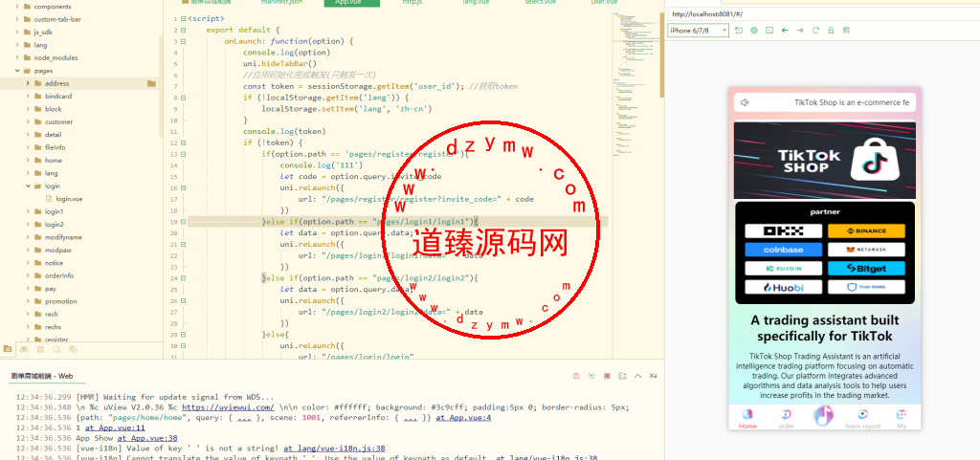Open the team report tab in preview

tap(863, 419)
